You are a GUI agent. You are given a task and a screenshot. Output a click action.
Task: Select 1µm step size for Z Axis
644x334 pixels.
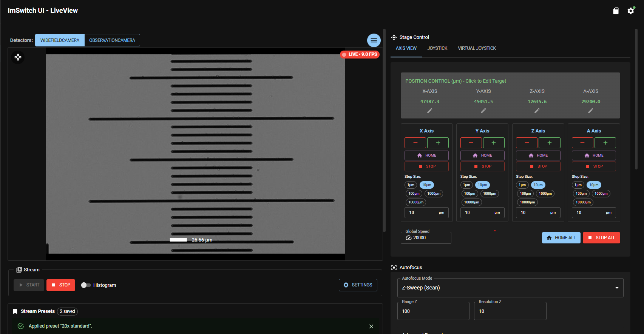522,185
